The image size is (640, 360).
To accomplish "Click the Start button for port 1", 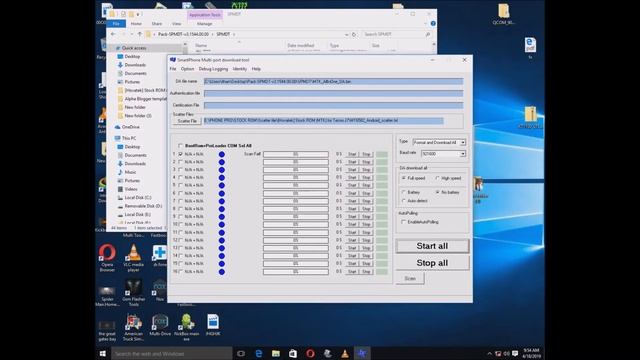I will click(x=352, y=154).
